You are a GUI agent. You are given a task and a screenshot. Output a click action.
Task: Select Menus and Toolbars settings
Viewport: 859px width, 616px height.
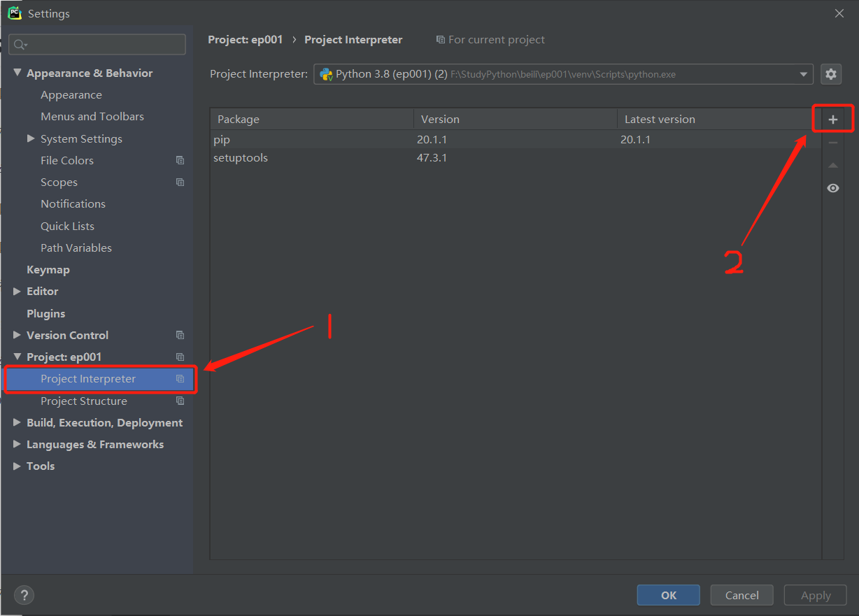pos(92,116)
